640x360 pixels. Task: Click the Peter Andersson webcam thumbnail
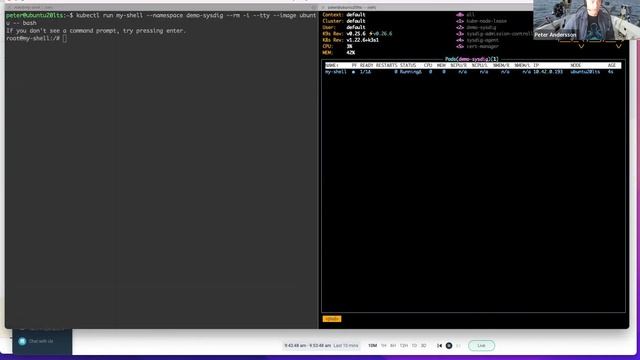pyautogui.click(x=587, y=20)
